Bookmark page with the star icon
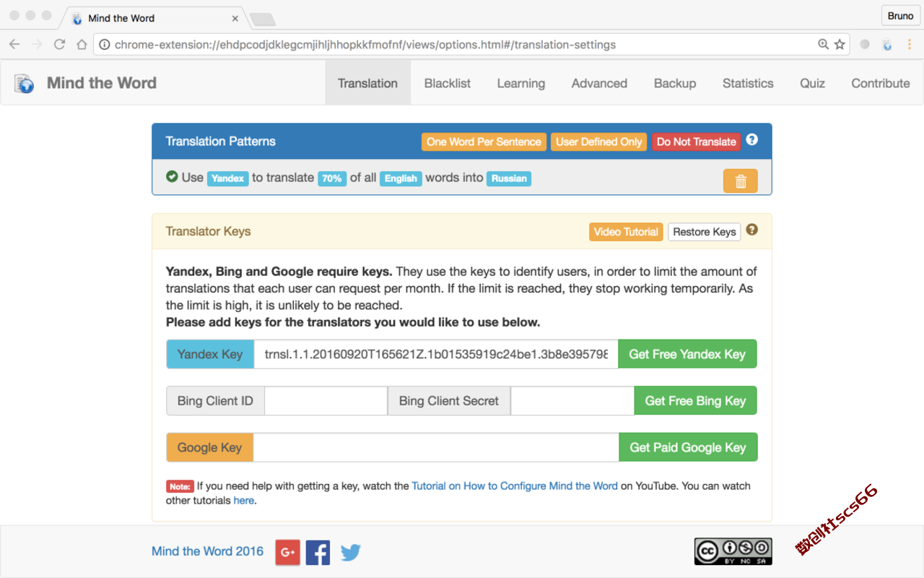Screen dimensions: 924x578 coord(840,45)
